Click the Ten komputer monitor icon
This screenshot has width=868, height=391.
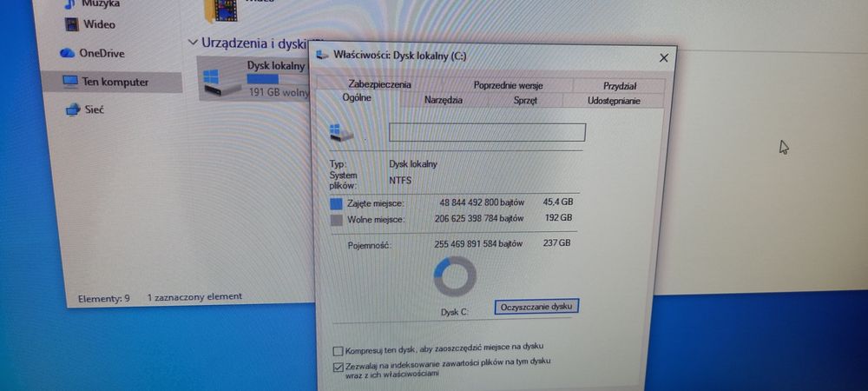tap(70, 82)
